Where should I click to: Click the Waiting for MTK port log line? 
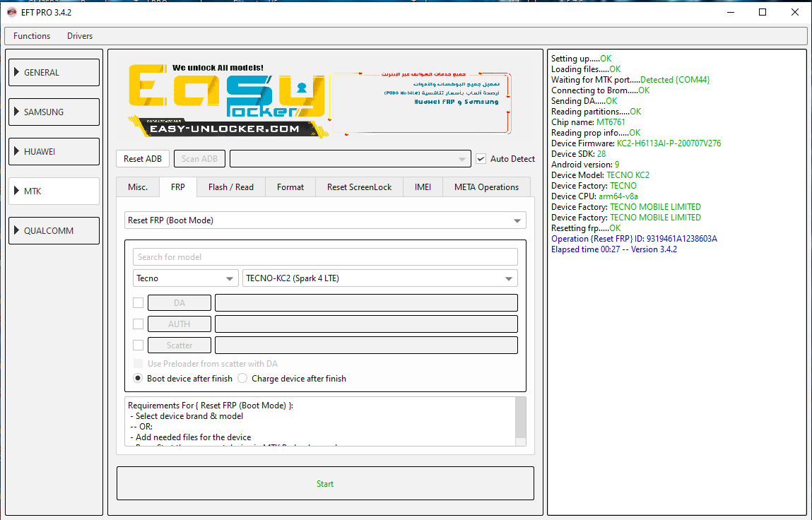click(630, 79)
